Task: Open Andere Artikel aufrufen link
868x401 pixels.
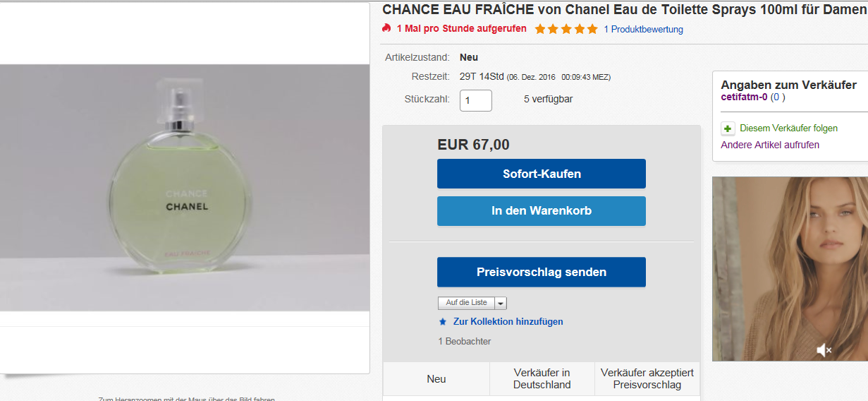Action: 770,145
